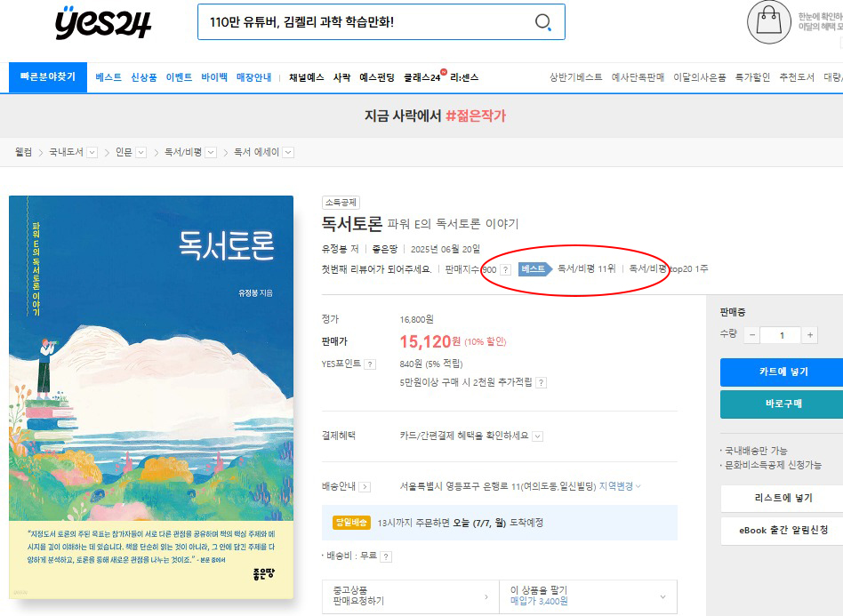Open the 빠른분야찾기 category menu
Image resolution: width=843 pixels, height=616 pixels.
coord(48,77)
